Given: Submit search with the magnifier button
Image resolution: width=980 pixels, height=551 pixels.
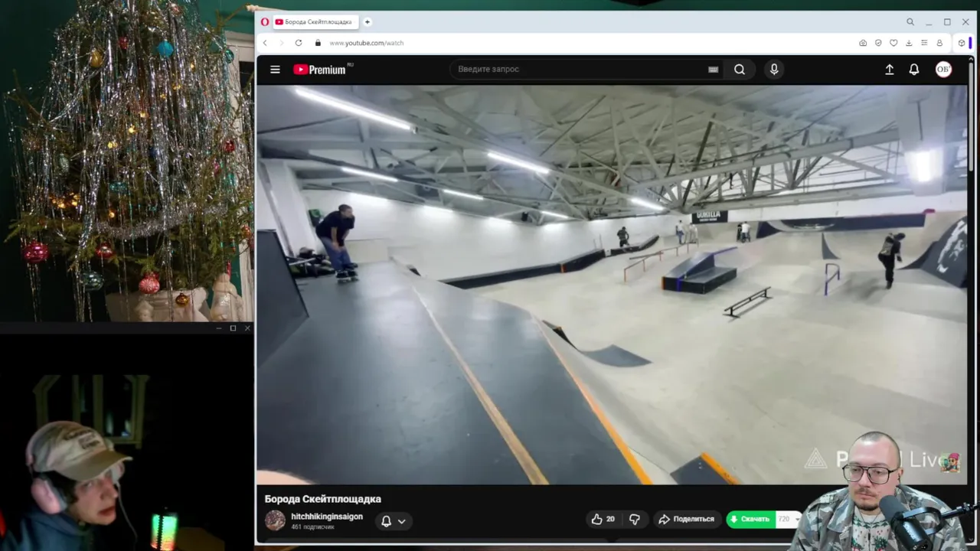Looking at the screenshot, I should click(740, 69).
